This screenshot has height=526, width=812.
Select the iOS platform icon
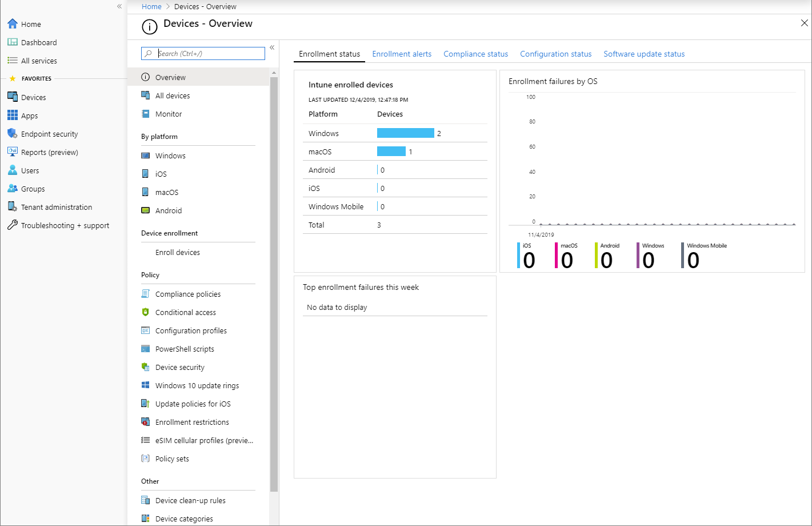[x=146, y=174]
